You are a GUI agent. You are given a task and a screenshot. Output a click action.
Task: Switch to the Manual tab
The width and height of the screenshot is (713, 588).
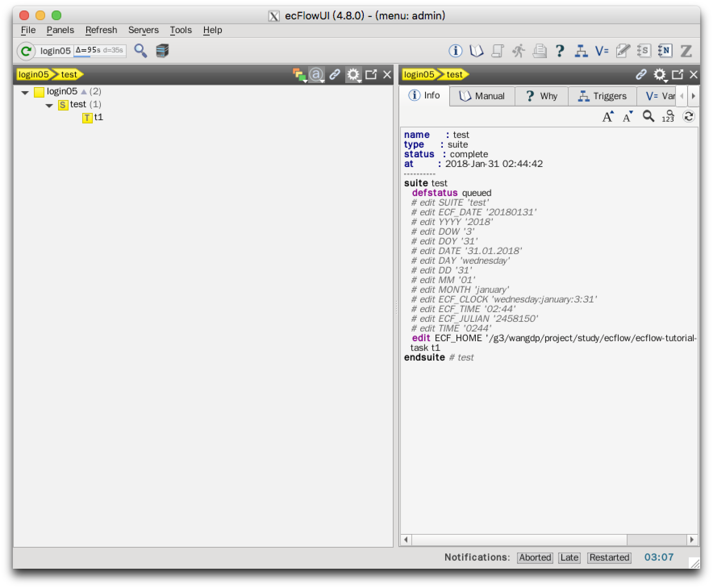coord(482,96)
